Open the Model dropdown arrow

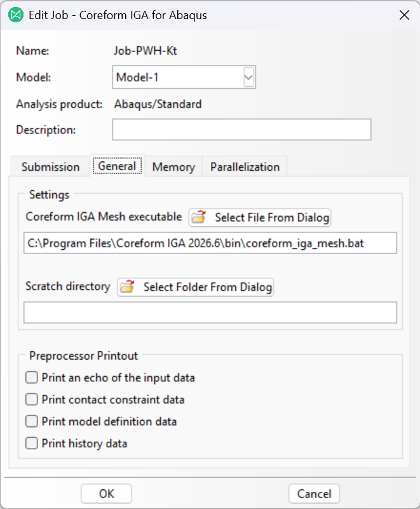[x=248, y=78]
